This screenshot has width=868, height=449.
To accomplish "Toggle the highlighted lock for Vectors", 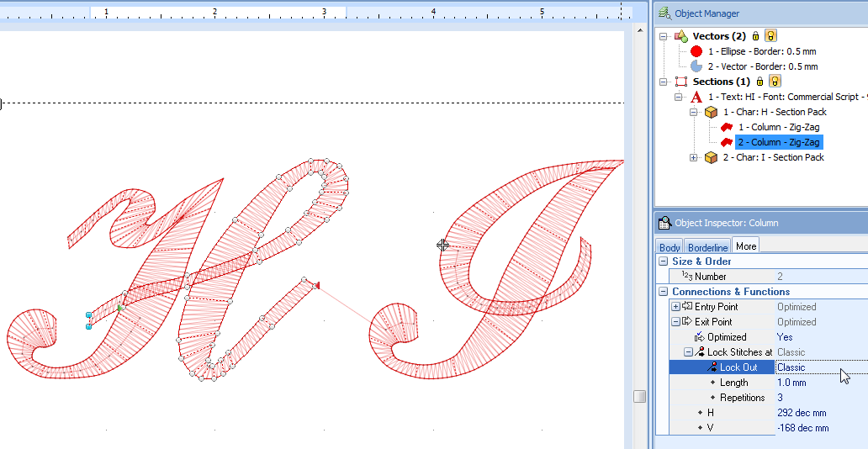I will coord(770,36).
